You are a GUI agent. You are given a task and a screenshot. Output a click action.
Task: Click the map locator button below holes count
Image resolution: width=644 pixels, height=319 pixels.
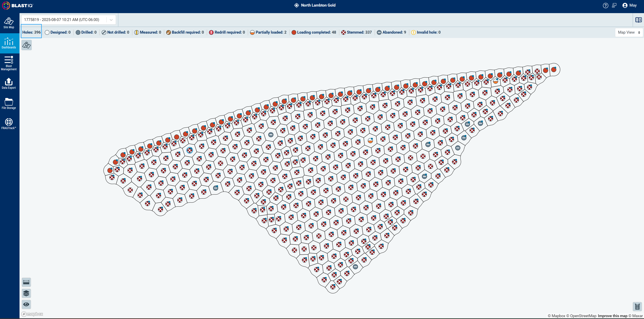coord(27,45)
